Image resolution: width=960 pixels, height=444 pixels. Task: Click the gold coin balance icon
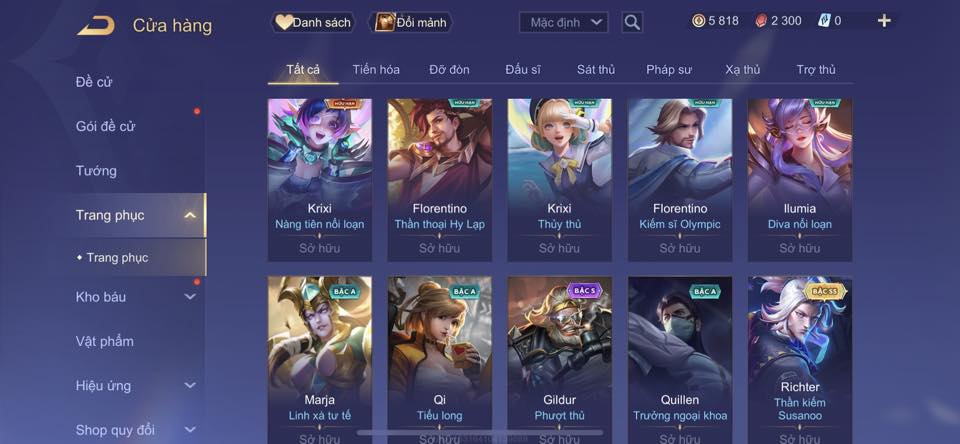[698, 21]
